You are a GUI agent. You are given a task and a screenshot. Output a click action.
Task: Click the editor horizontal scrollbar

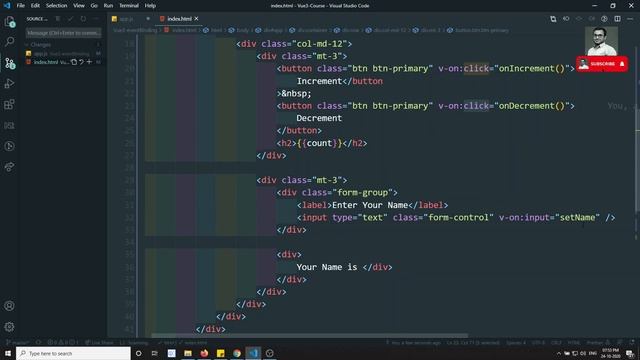pyautogui.click(x=309, y=336)
